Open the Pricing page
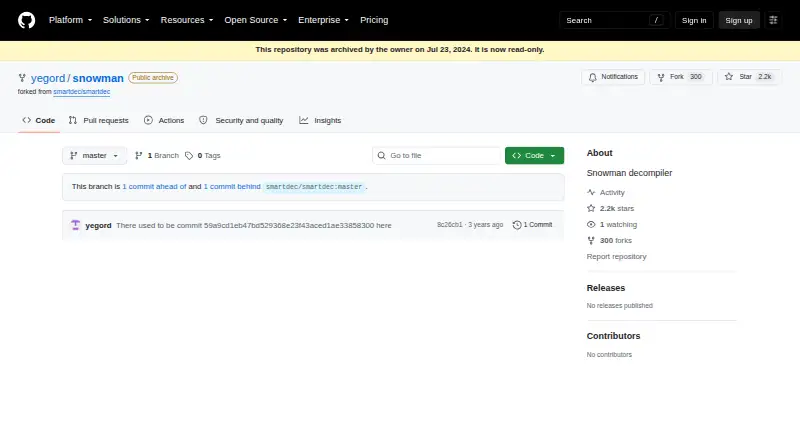This screenshot has width=800, height=440. [374, 20]
